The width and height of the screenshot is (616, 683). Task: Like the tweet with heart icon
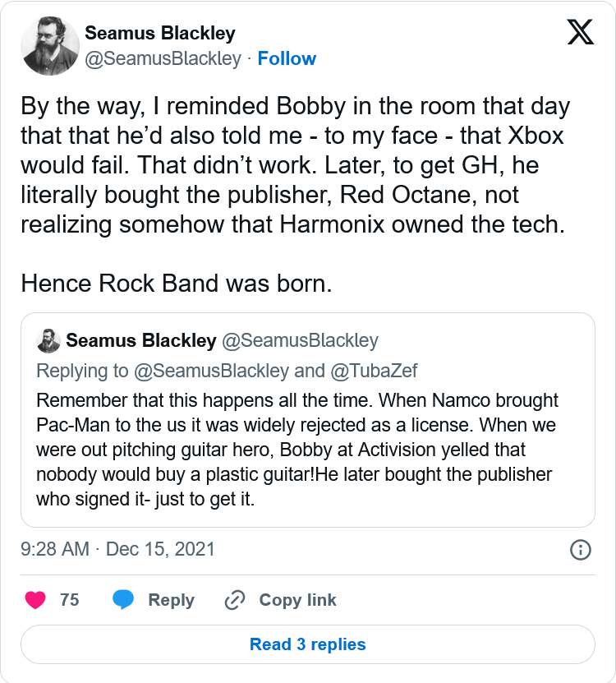(x=35, y=600)
